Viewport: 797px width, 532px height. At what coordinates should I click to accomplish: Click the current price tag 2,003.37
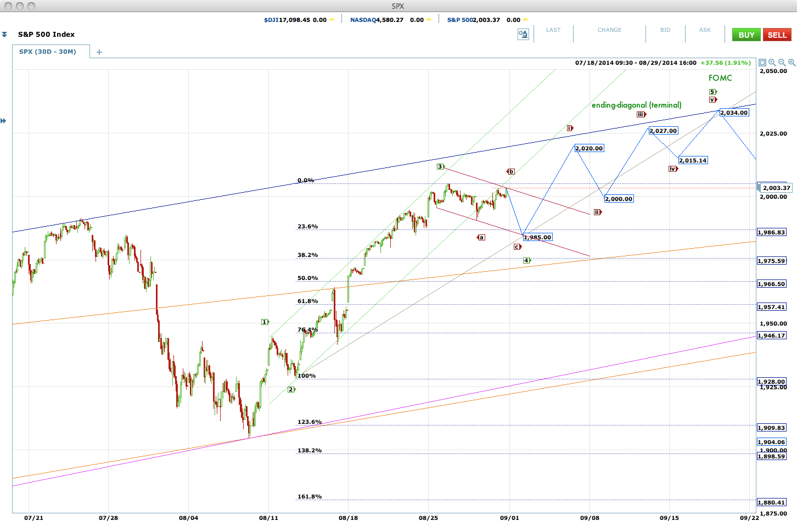pos(776,188)
